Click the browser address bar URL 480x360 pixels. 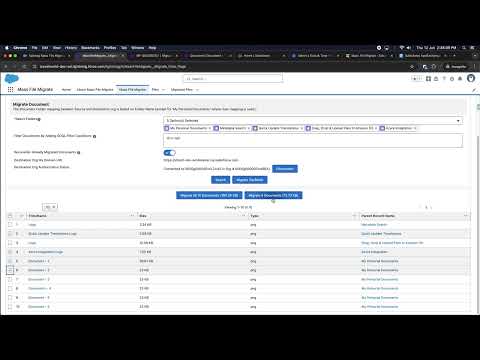point(113,67)
